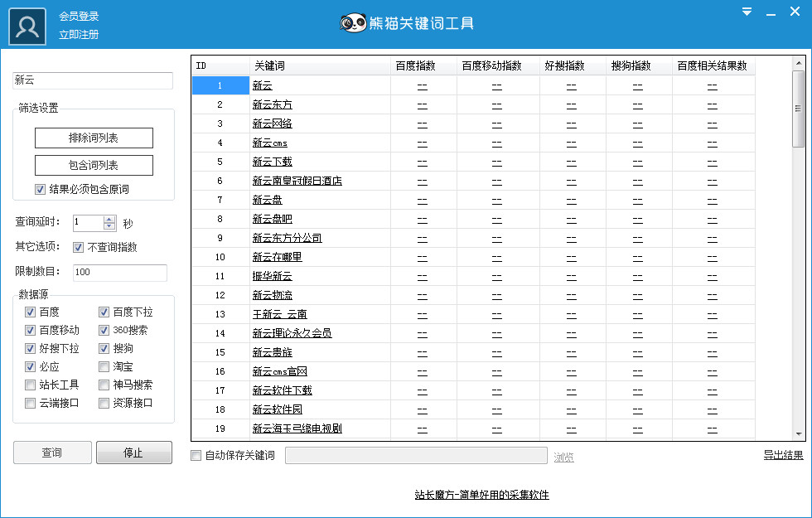Select ID cell 1 in first row

[220, 85]
